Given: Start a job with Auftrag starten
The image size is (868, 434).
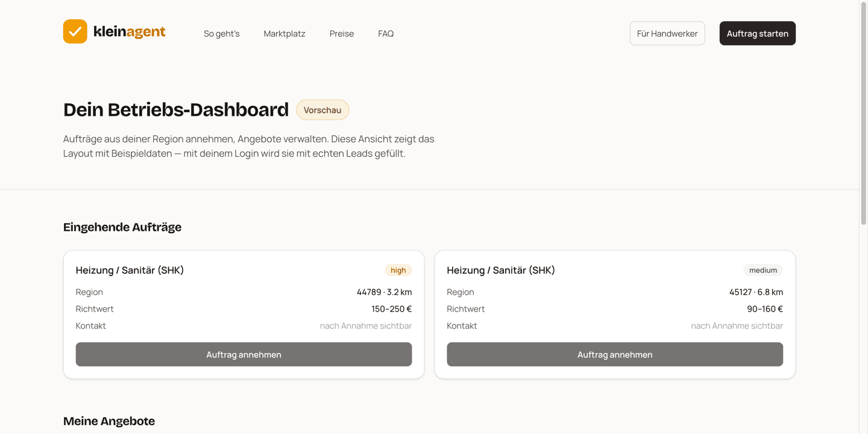Looking at the screenshot, I should [758, 33].
